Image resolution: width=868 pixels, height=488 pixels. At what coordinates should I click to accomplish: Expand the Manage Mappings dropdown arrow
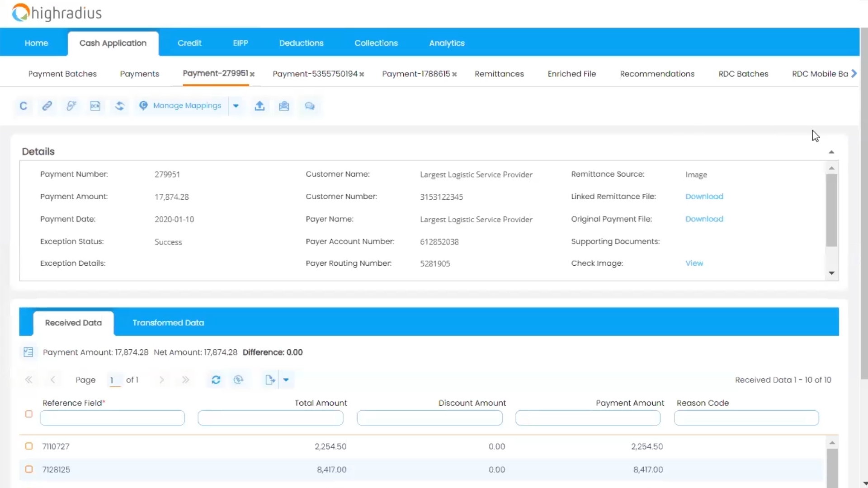point(236,106)
